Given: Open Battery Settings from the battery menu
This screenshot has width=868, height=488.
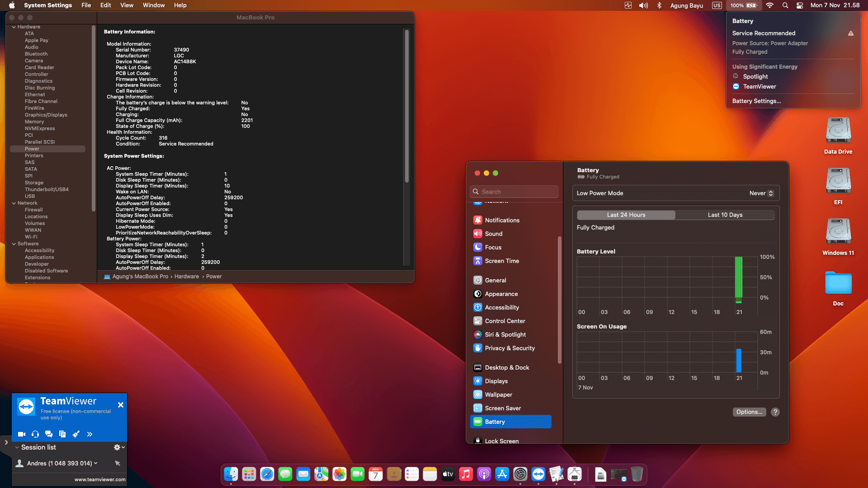Looking at the screenshot, I should click(756, 101).
